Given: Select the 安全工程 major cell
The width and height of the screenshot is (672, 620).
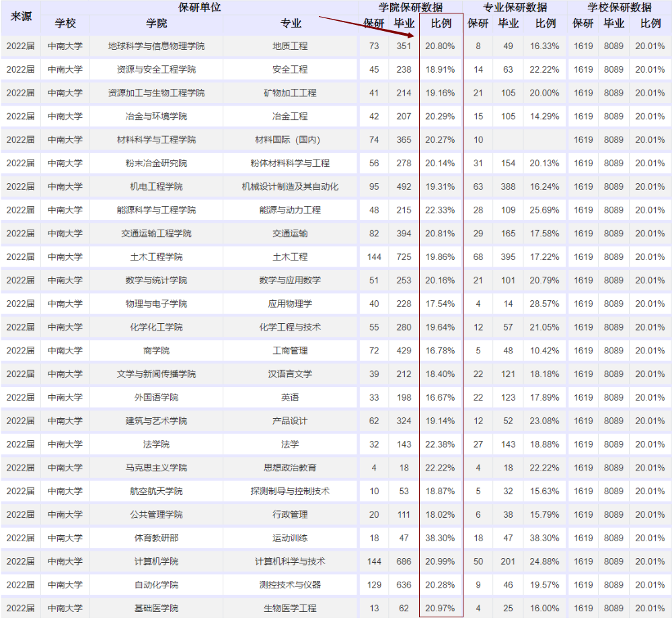Looking at the screenshot, I should (x=290, y=69).
